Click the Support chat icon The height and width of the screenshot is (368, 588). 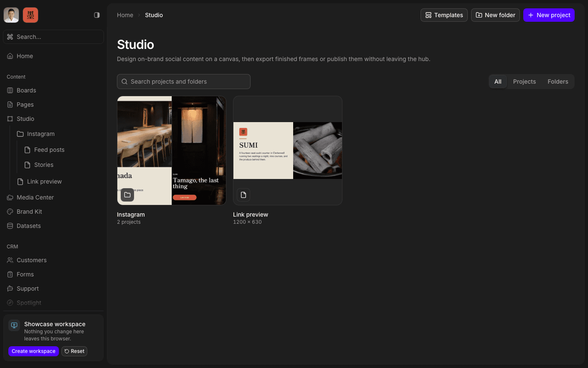pos(10,289)
